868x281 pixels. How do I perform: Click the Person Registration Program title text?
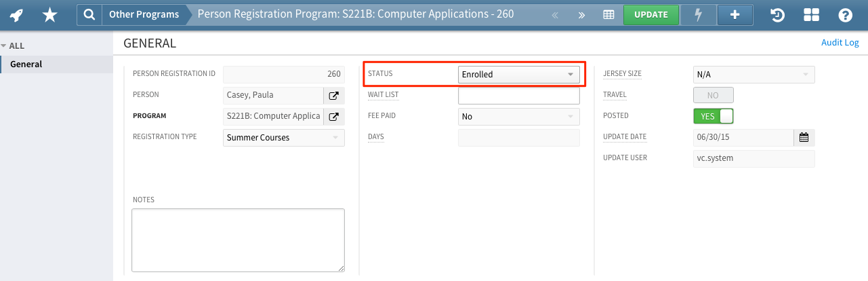[x=356, y=14]
